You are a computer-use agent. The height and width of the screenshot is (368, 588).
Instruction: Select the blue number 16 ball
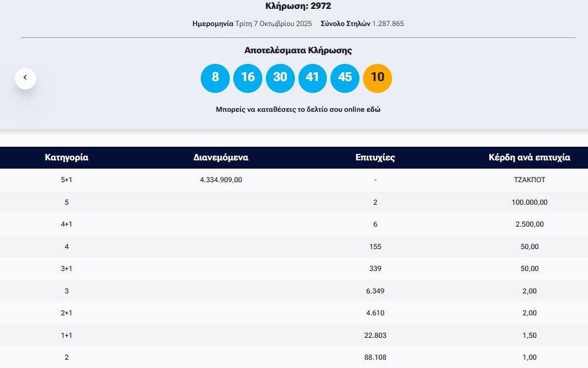click(x=248, y=78)
